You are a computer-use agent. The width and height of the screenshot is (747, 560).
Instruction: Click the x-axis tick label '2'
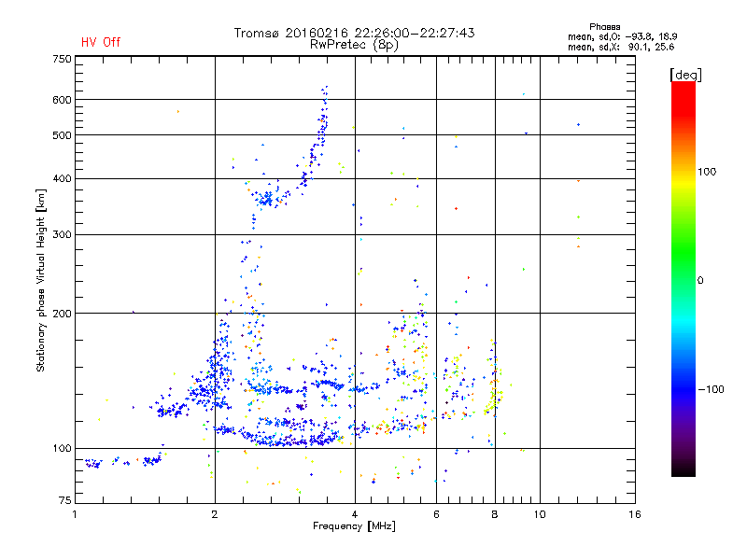(215, 514)
